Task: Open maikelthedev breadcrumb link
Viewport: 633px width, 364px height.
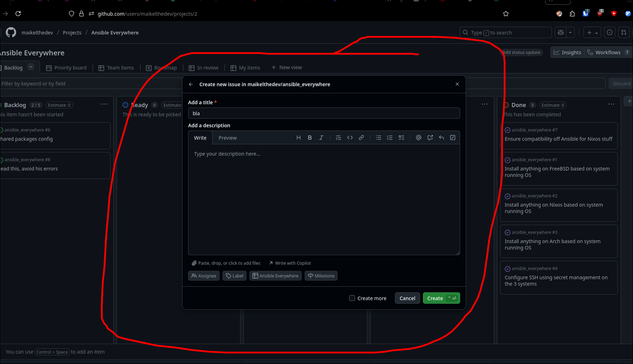Action: point(37,33)
